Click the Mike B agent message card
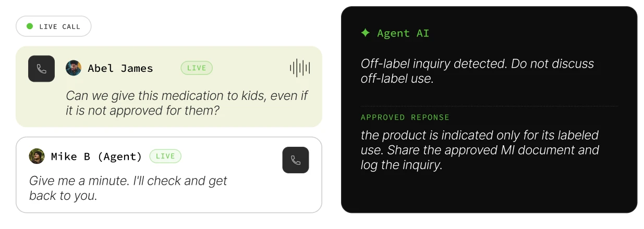644x229 pixels. pos(169,175)
